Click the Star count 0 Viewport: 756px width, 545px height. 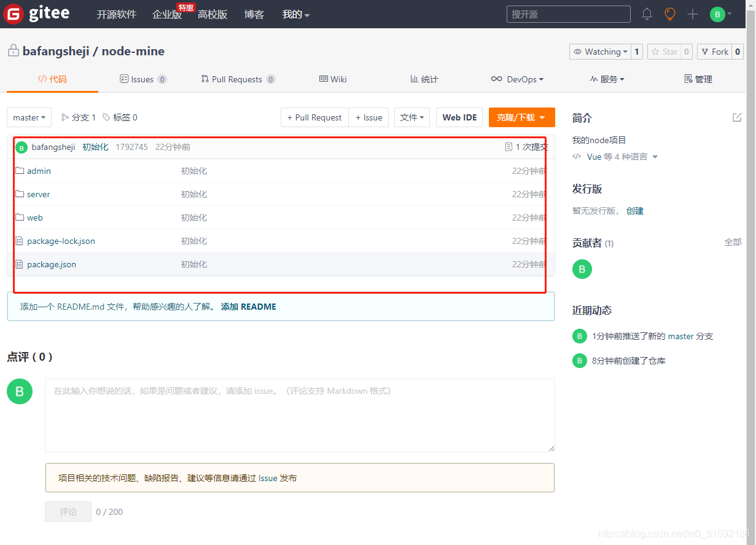click(x=687, y=52)
